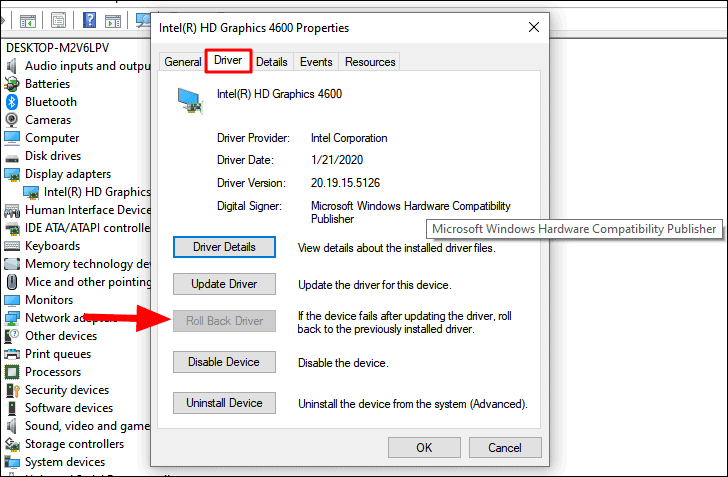Click the Audio inputs and outputs speaker icon

pyautogui.click(x=12, y=66)
